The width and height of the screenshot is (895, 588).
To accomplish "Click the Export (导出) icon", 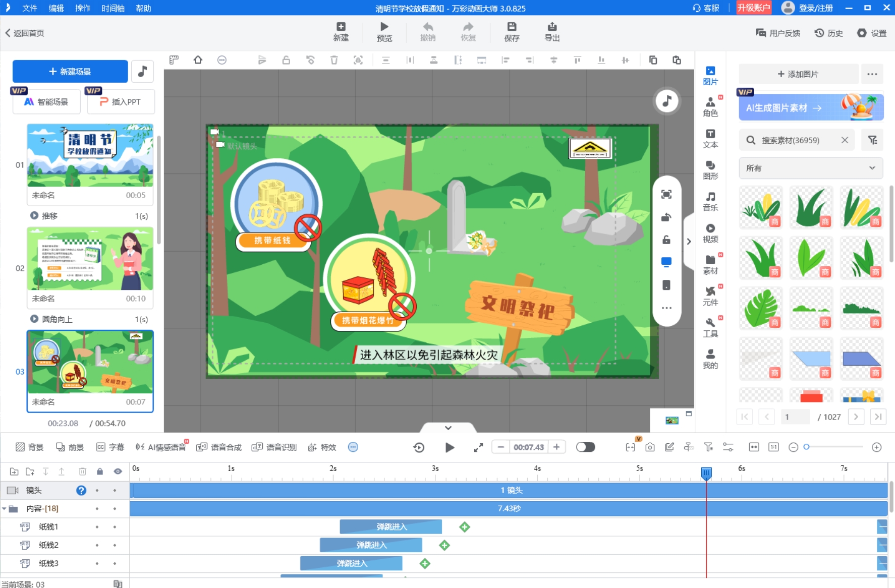I will coord(552,32).
